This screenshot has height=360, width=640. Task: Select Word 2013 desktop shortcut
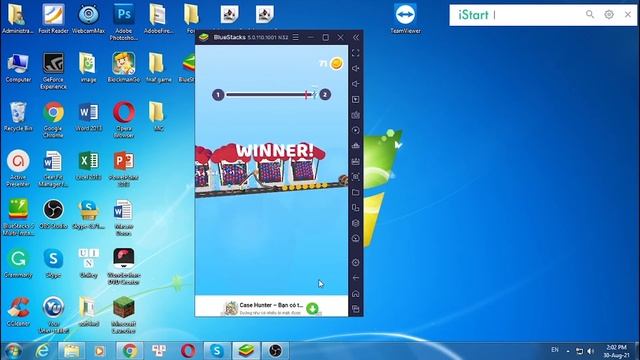(x=89, y=117)
